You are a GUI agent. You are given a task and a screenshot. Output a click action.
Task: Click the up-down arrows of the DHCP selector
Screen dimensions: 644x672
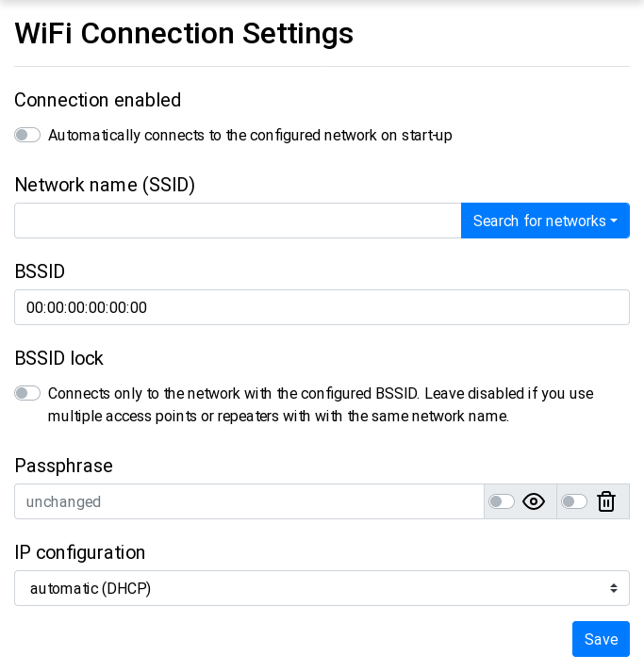pos(614,588)
